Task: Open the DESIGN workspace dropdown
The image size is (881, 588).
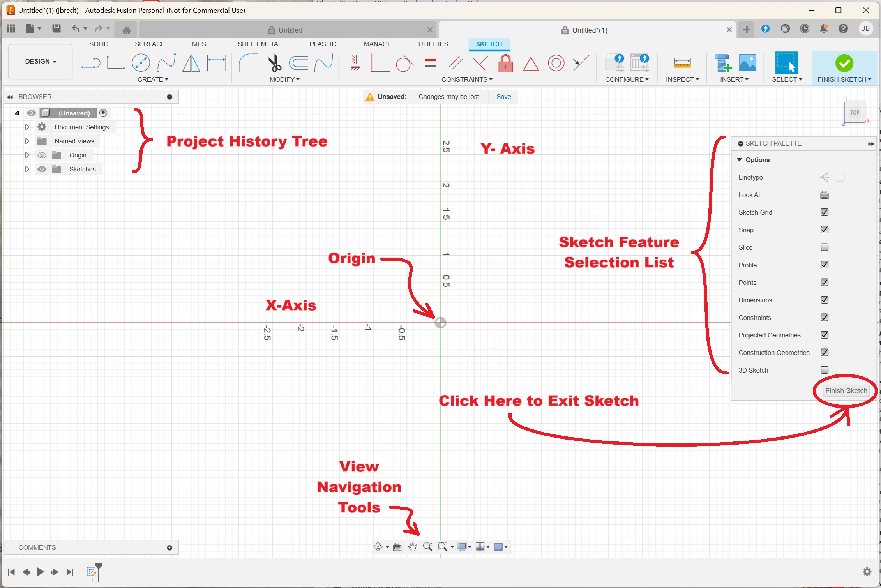Action: click(x=41, y=62)
